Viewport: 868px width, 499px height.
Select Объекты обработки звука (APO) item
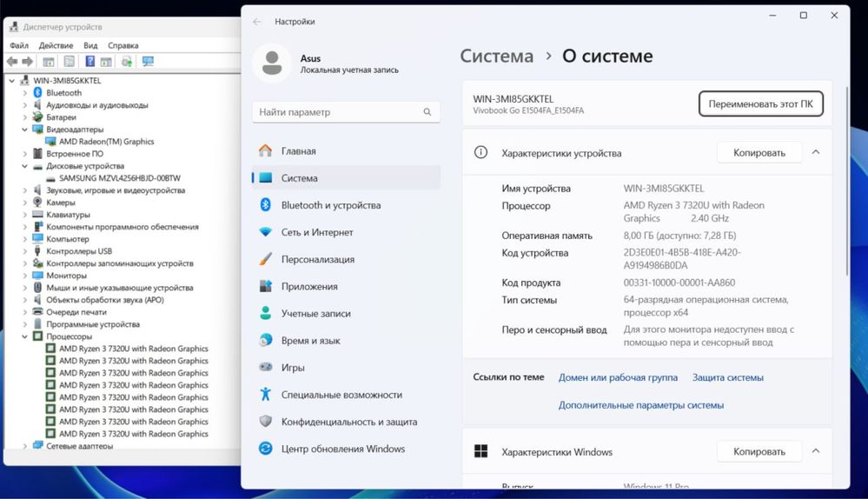[104, 300]
